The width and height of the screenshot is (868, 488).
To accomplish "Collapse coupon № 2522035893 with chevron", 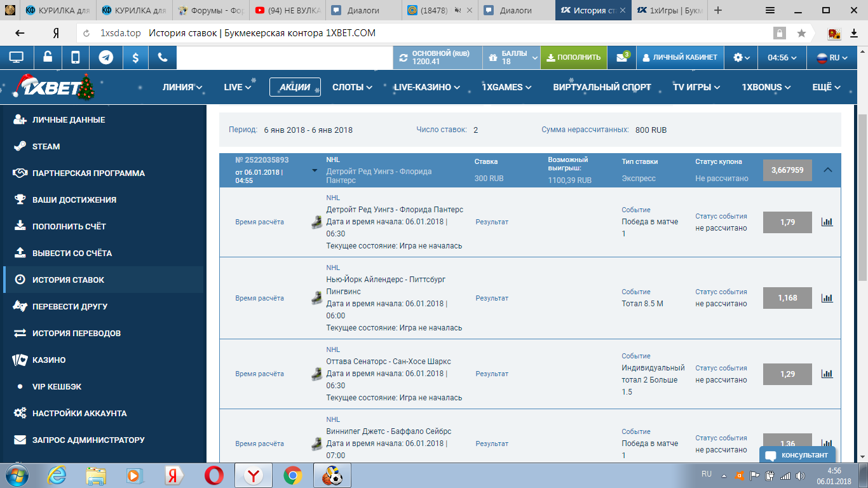I will tap(827, 170).
